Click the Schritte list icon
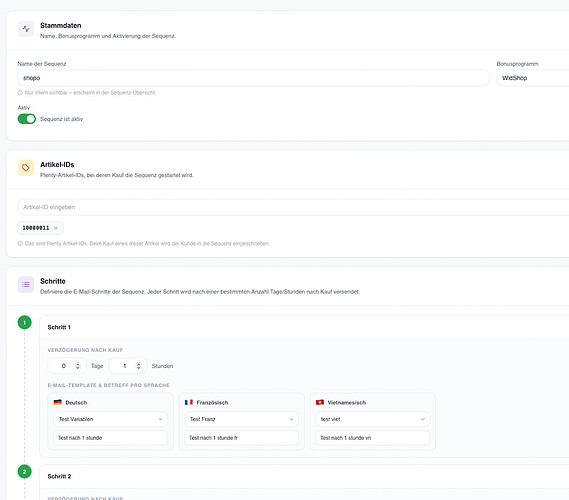The height and width of the screenshot is (500, 569). [x=26, y=284]
